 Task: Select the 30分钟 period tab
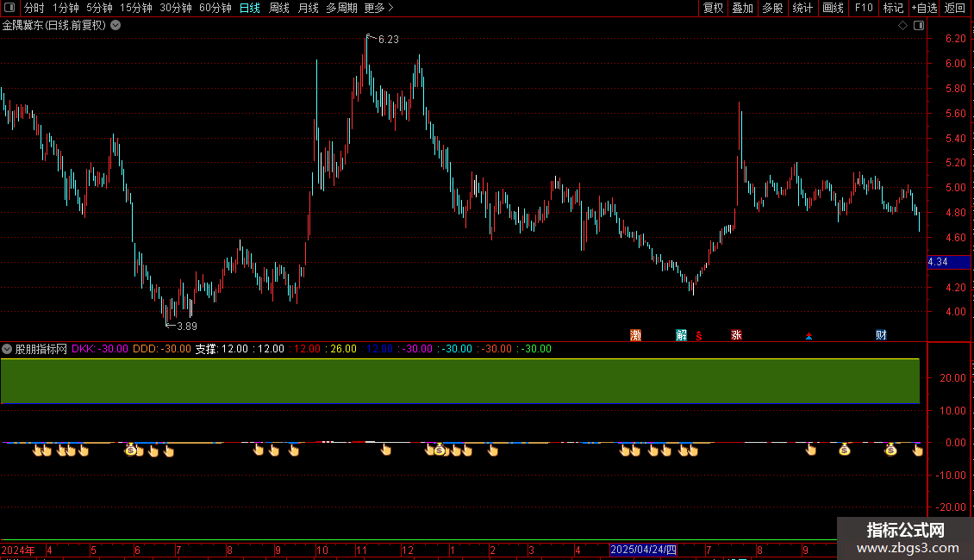tap(176, 8)
